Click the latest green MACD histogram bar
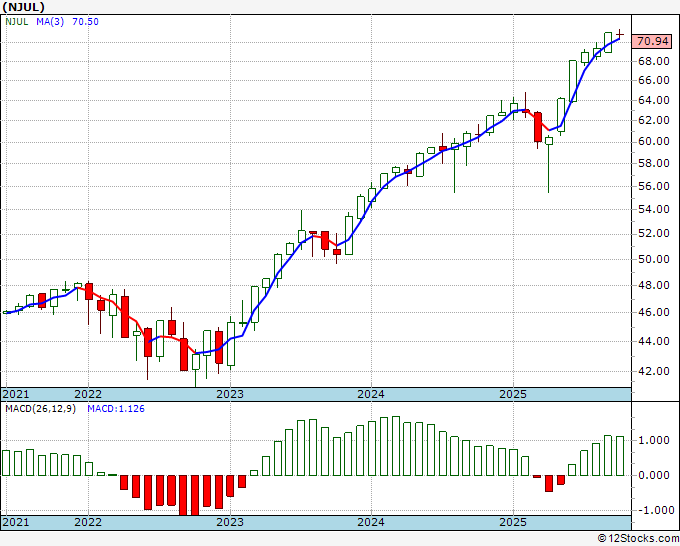This screenshot has width=680, height=546. 620,456
